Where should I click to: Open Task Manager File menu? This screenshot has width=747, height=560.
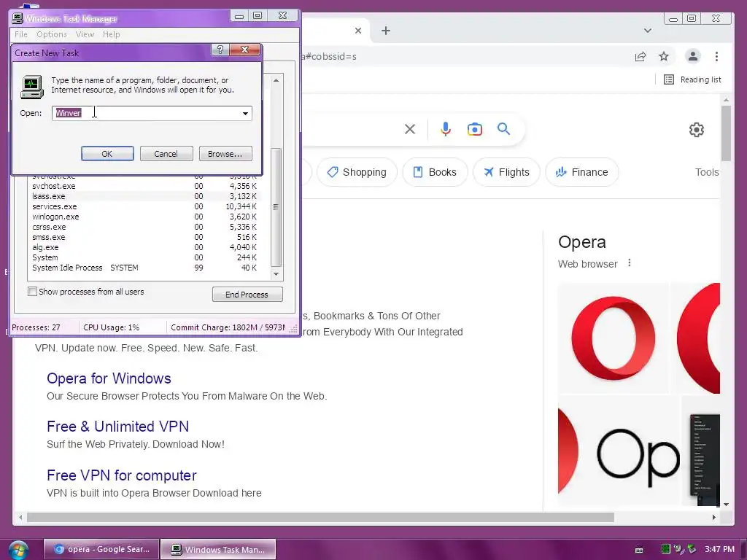(x=21, y=34)
